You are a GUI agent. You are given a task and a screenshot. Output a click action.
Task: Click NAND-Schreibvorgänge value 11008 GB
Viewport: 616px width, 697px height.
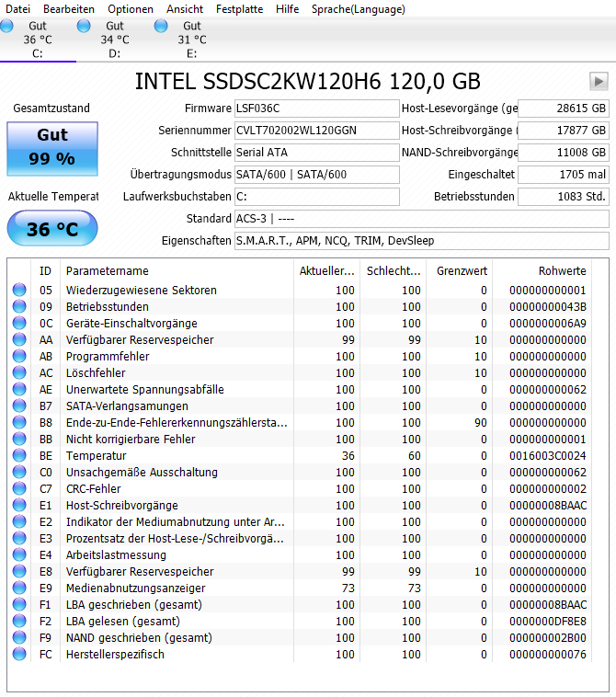(563, 153)
